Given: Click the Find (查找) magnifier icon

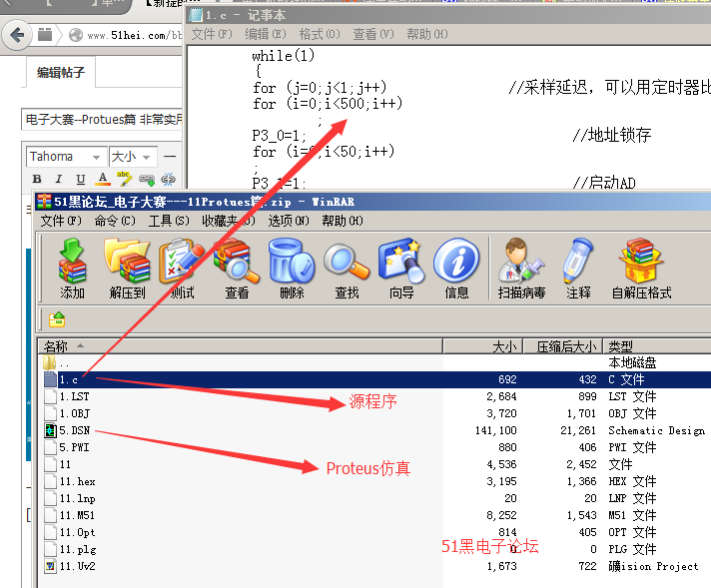Looking at the screenshot, I should tap(347, 269).
